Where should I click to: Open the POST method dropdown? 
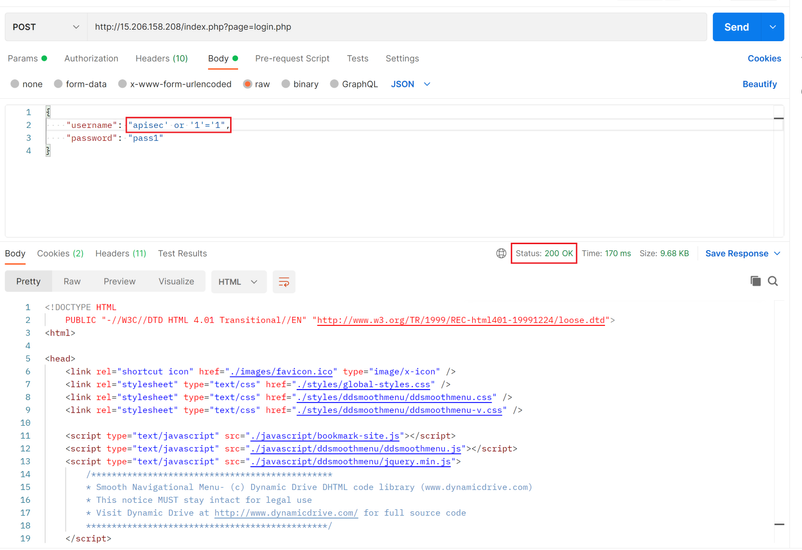tap(46, 27)
